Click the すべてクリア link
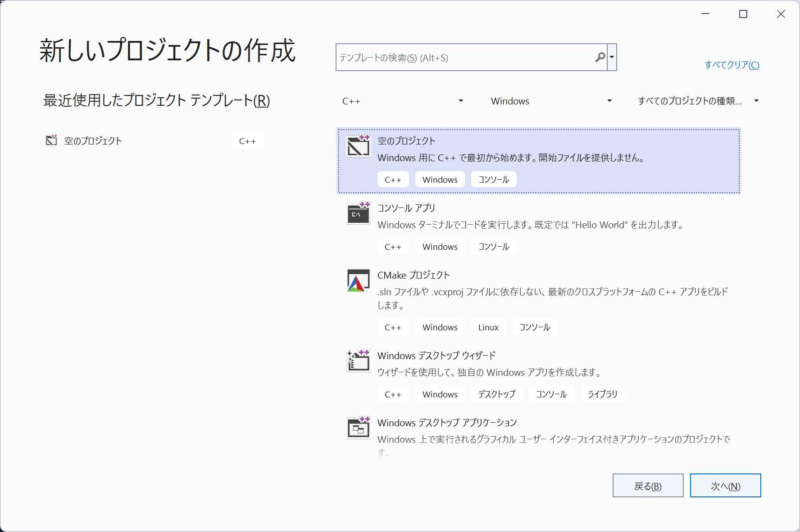 click(x=732, y=65)
